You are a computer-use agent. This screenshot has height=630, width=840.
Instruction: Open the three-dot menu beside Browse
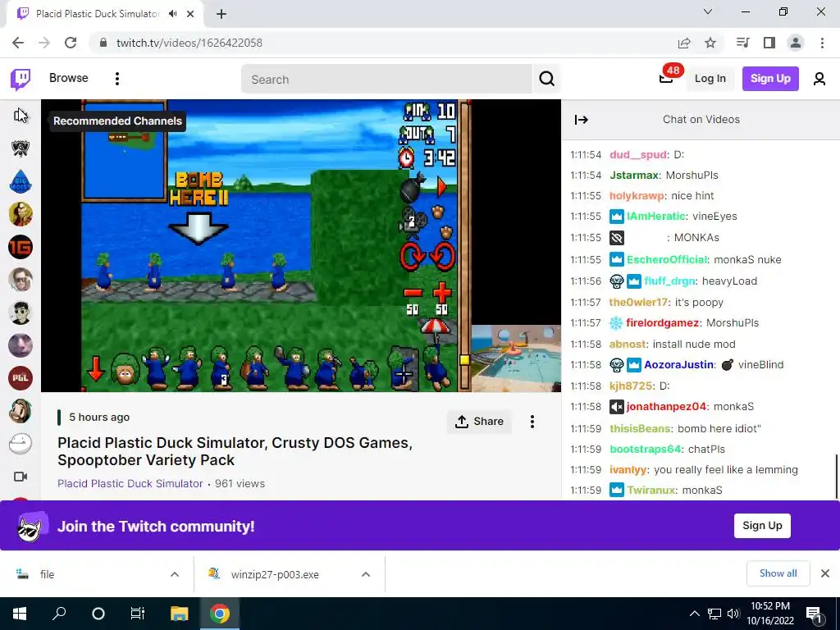[x=116, y=79]
